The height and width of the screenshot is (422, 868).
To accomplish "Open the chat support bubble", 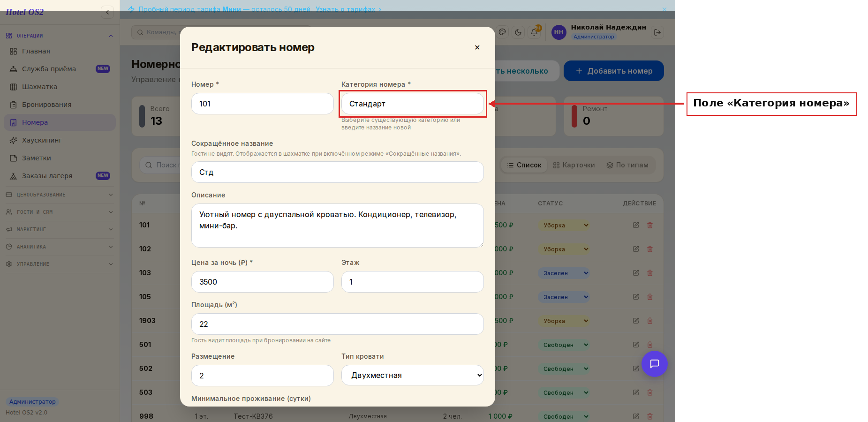I will 655,364.
